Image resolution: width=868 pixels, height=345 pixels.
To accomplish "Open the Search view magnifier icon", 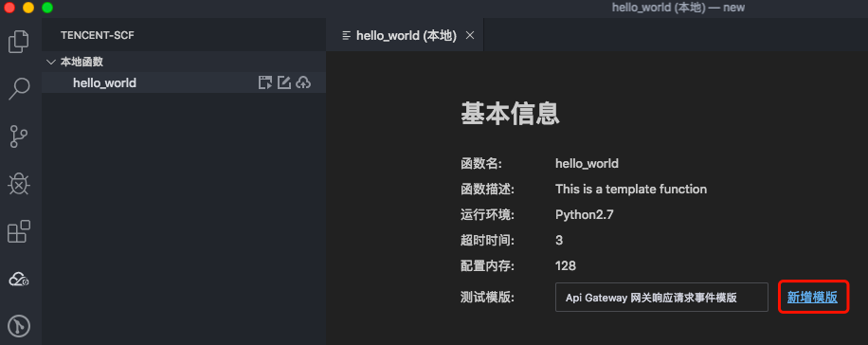I will coord(19,88).
